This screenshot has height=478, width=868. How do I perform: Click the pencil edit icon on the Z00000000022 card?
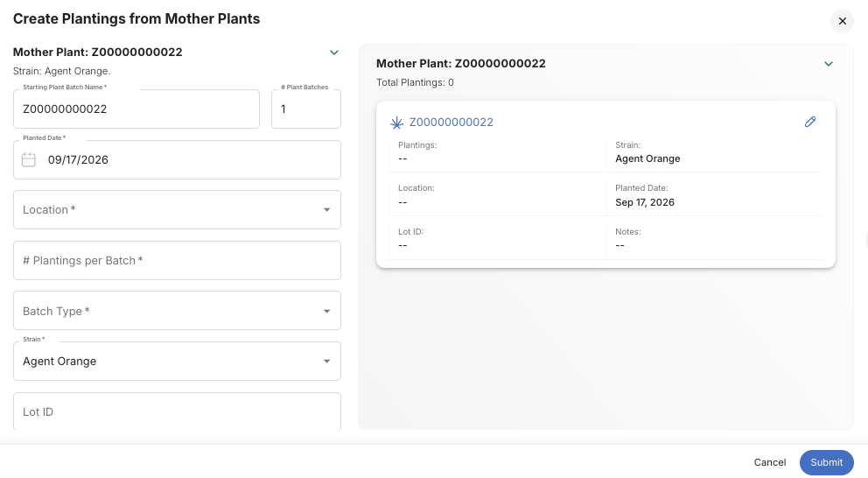pyautogui.click(x=810, y=122)
